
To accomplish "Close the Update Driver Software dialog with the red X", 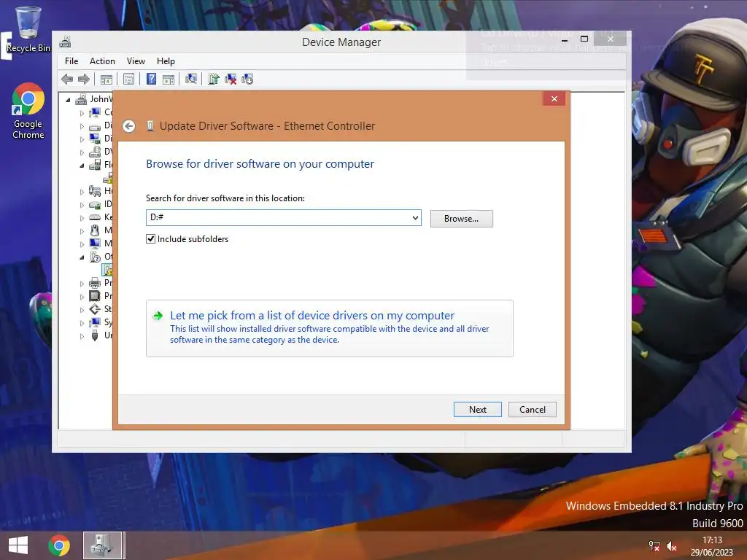I will [x=554, y=98].
